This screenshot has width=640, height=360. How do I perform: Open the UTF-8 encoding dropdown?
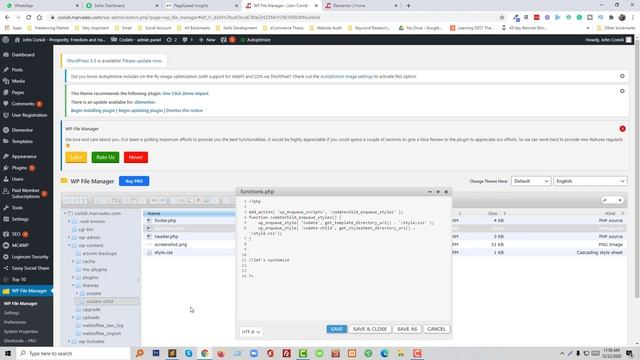[251, 332]
